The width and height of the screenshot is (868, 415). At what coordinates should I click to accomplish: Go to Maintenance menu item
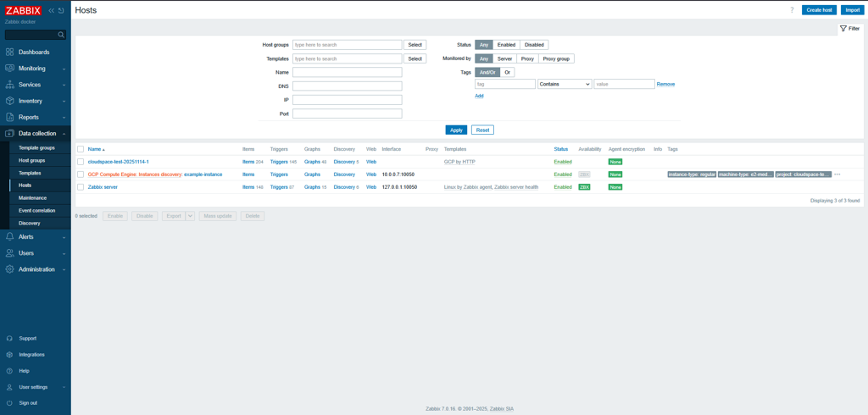coord(32,198)
